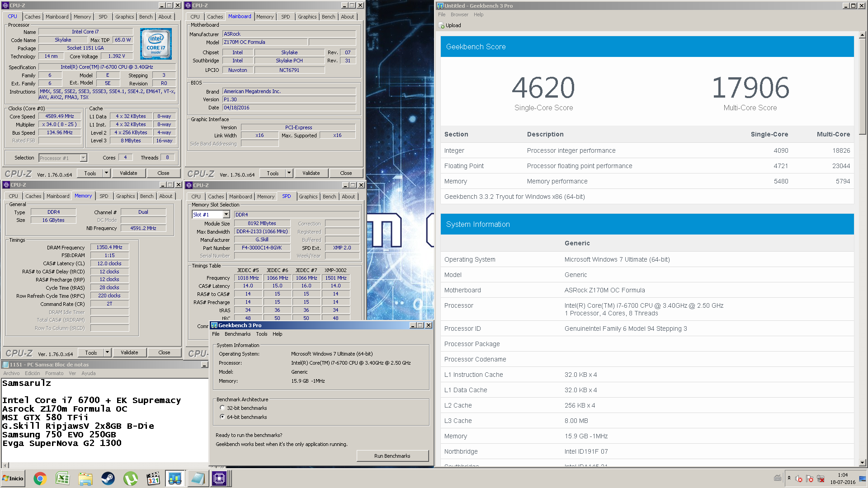
Task: Open Windows Explorer folder icon in taskbar
Action: [85, 479]
